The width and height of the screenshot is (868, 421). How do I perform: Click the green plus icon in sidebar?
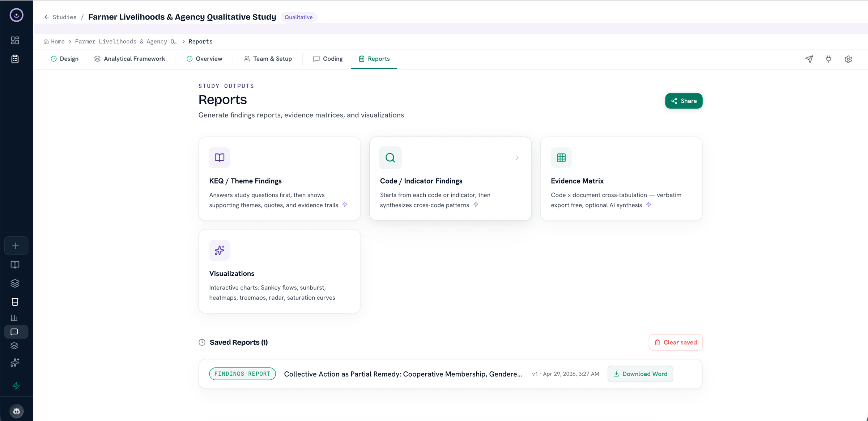point(16,246)
